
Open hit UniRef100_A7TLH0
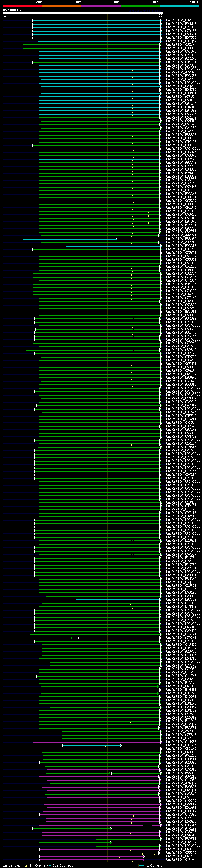click(x=181, y=298)
